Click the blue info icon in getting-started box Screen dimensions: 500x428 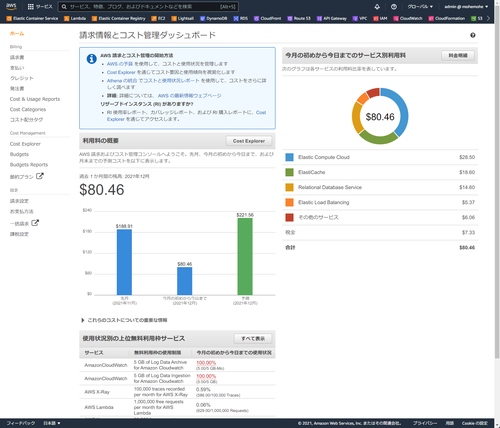pos(91,59)
